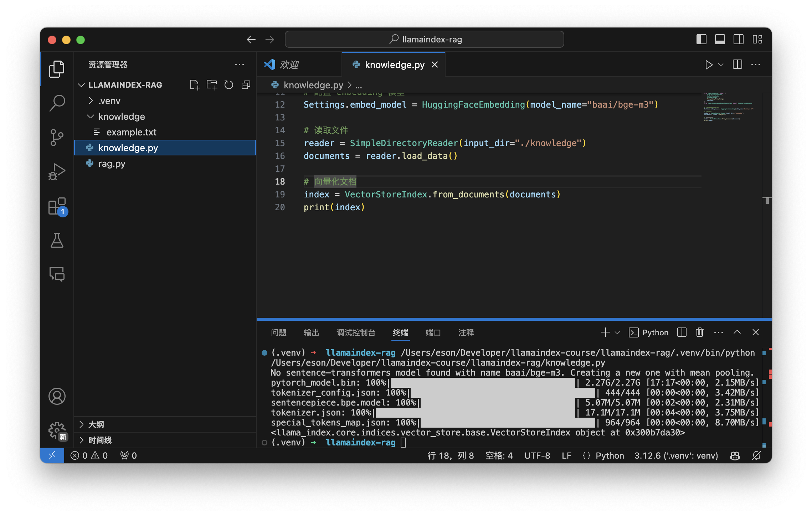Viewport: 812px width, 516px height.
Task: Click the UTF-8 encoding status item
Action: [537, 455]
